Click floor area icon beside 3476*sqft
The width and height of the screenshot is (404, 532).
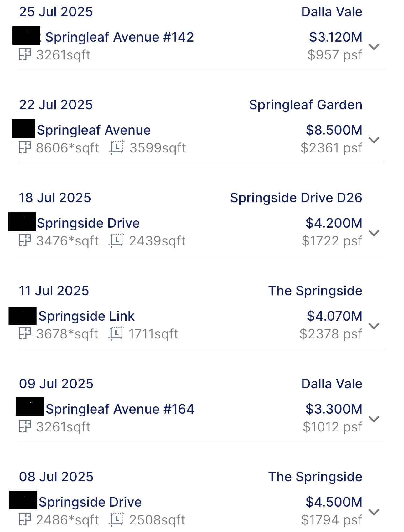(25, 240)
